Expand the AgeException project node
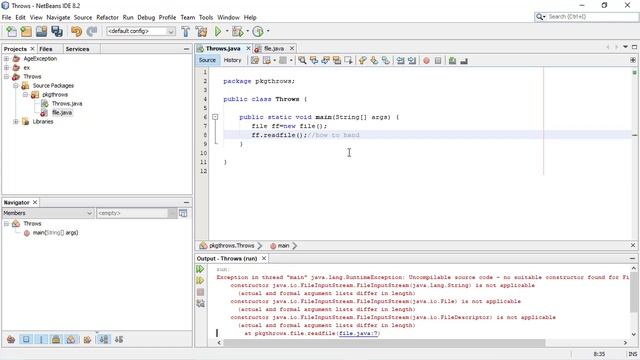Screen dimensions: 640x360 7,59
